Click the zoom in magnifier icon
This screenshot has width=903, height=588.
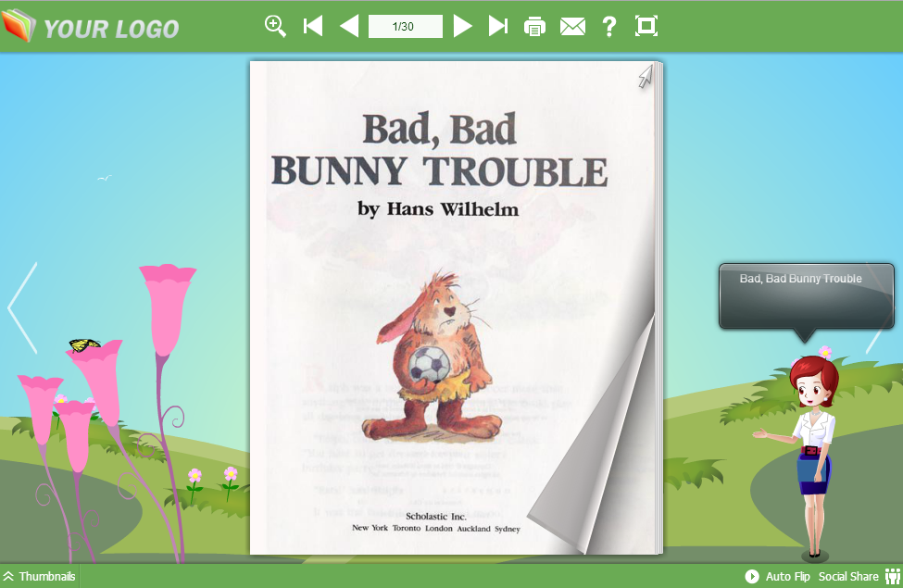[275, 26]
